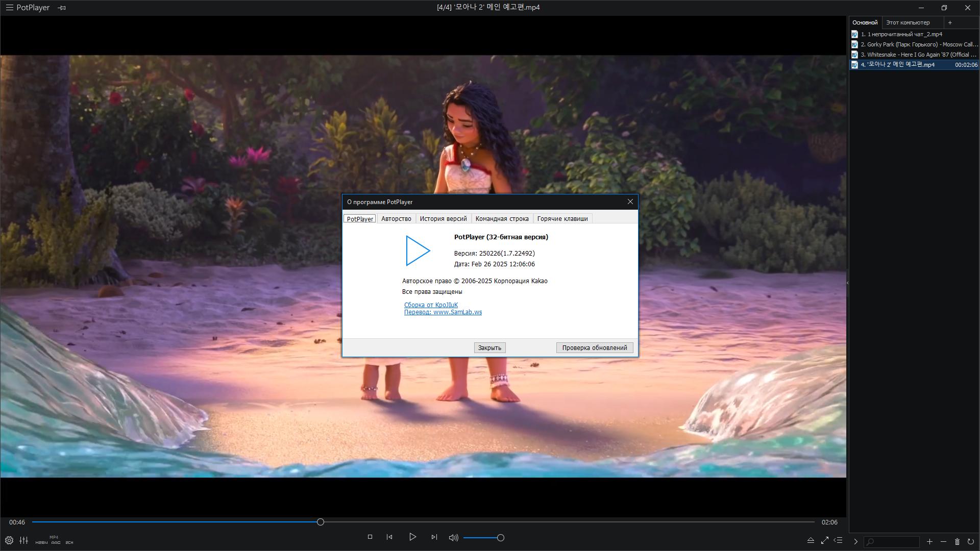Click the volume slider handle
Viewport: 980px width, 551px height.
tap(501, 538)
